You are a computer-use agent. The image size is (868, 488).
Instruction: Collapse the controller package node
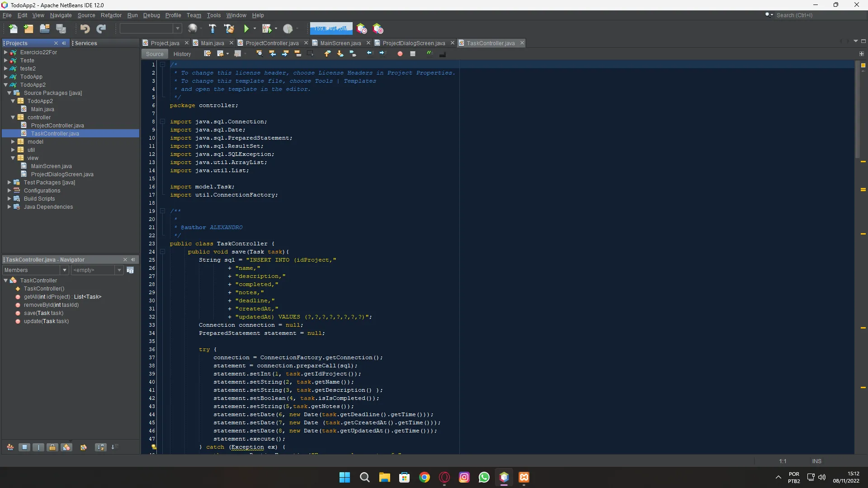click(13, 117)
